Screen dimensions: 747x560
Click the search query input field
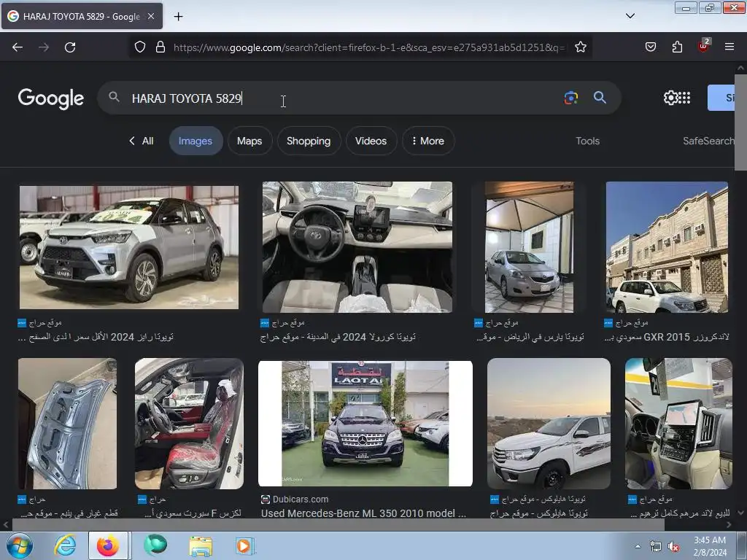[x=343, y=98]
